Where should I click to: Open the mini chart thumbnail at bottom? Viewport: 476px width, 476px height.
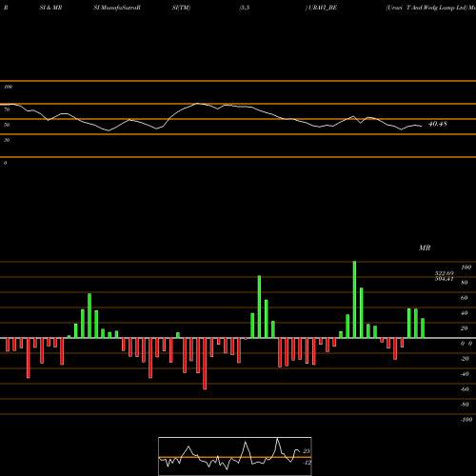click(235, 456)
